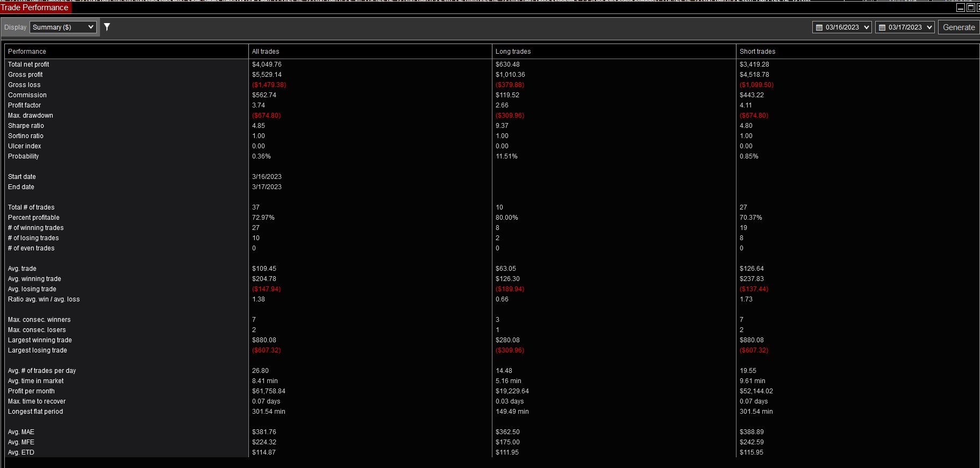Click the $630.48 long trades net profit
The height and width of the screenshot is (468, 980).
tap(507, 64)
